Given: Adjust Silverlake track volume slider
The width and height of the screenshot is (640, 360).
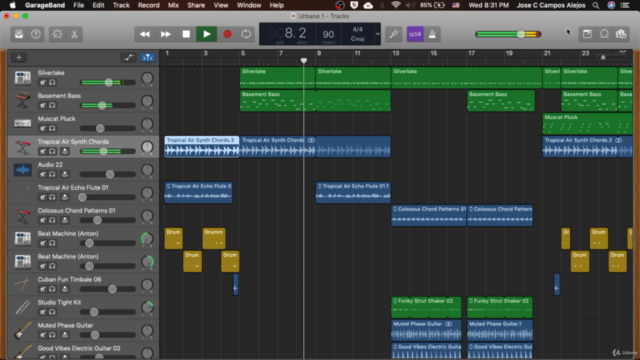Looking at the screenshot, I should (x=109, y=82).
